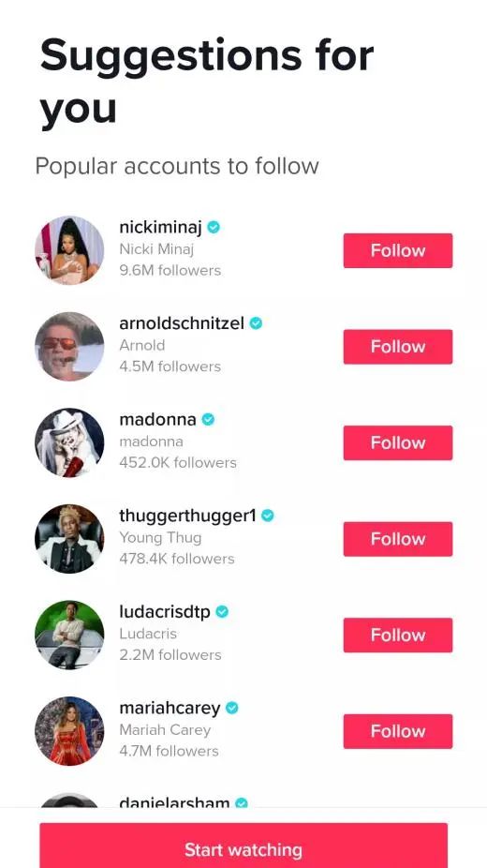Follow the madonna account
This screenshot has height=868, width=487.
point(398,442)
